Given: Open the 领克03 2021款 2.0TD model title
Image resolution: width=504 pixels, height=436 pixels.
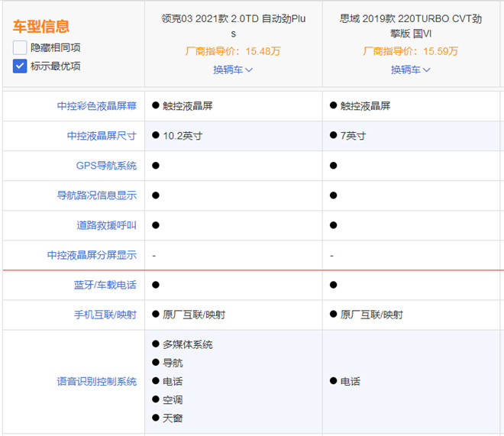Looking at the screenshot, I should (x=234, y=26).
